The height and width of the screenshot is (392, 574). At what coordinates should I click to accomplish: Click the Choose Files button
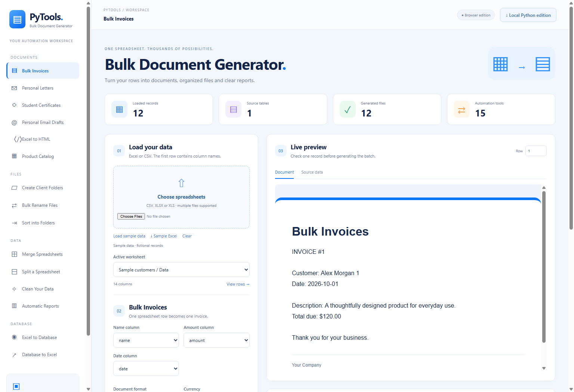click(131, 216)
